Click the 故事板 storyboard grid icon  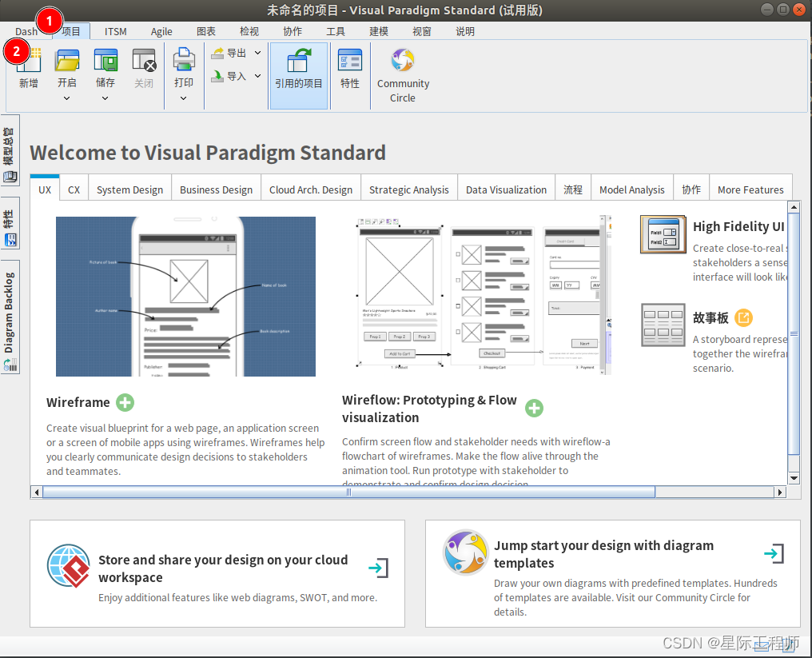(x=663, y=325)
